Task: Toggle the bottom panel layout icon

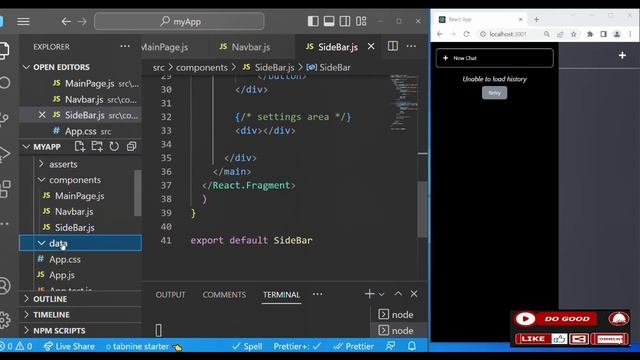Action: pos(329,21)
